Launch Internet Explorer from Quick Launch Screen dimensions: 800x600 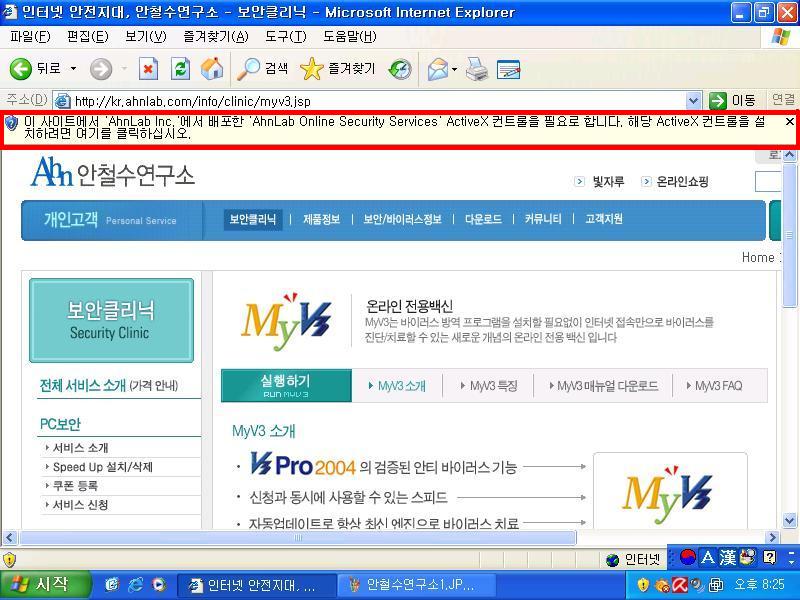pyautogui.click(x=135, y=585)
